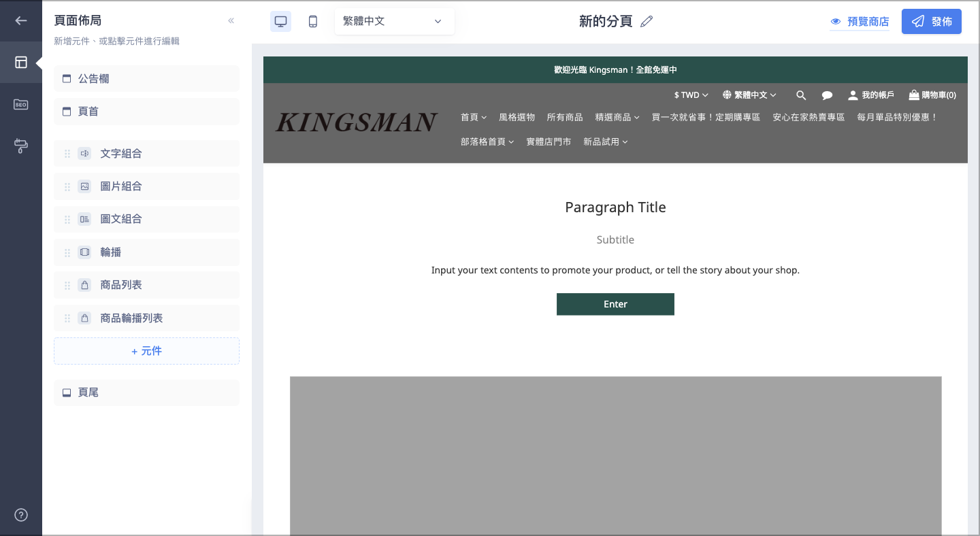Click the Subtitle text
The width and height of the screenshot is (980, 536).
tap(615, 240)
